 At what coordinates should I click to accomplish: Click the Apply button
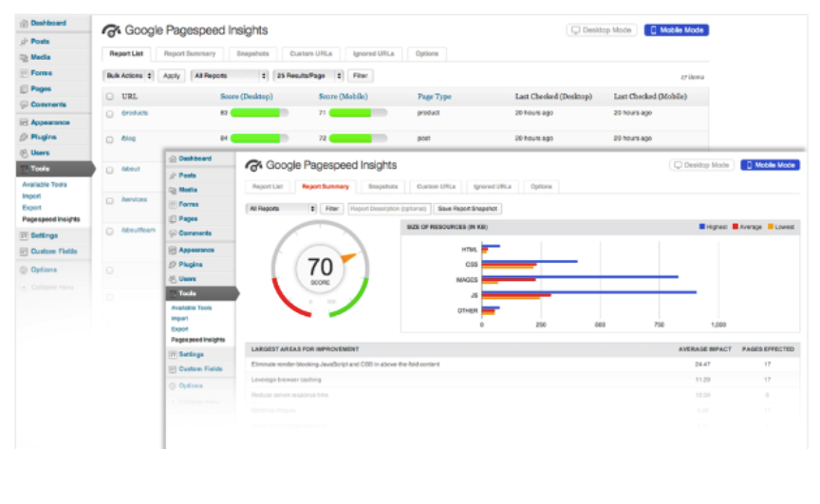(172, 76)
